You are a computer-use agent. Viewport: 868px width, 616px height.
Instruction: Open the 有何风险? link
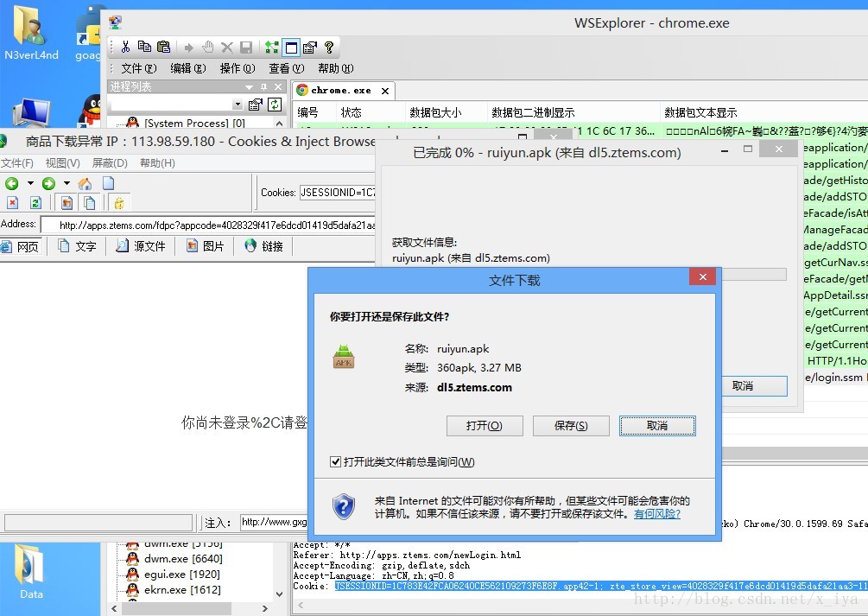(x=657, y=513)
